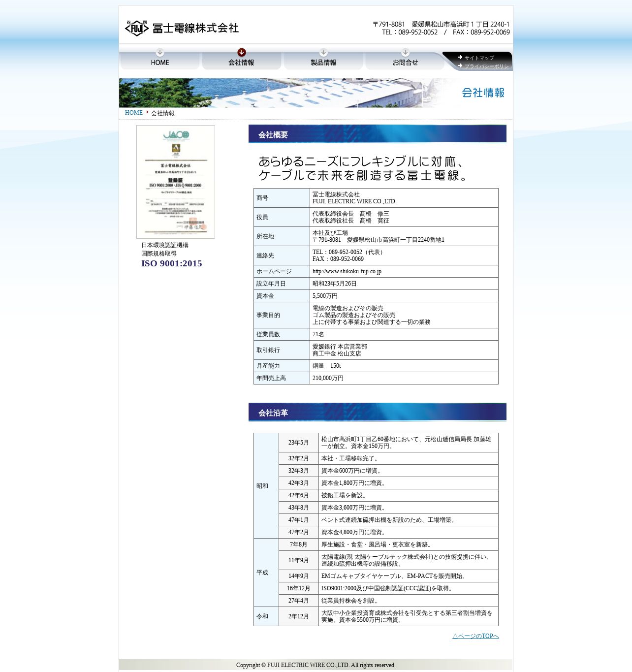Click the arrow icon beside プライバシーポリシー

[460, 65]
